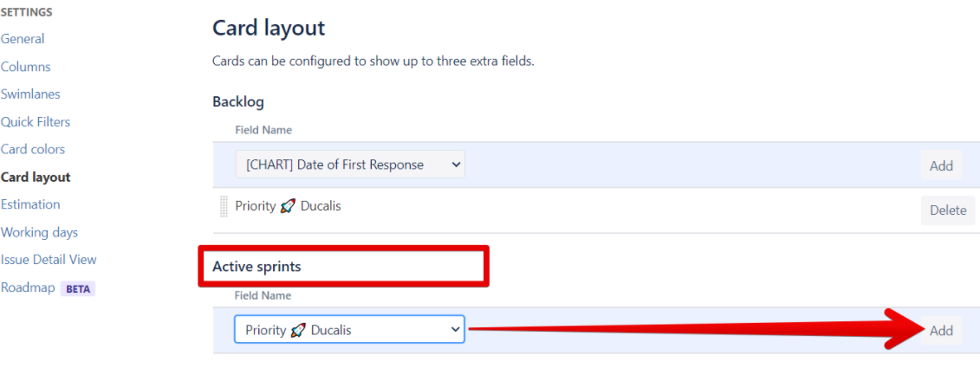Grab the drag handle beside Priority Ducalis
Screen dimensions: 980x375
click(x=224, y=207)
